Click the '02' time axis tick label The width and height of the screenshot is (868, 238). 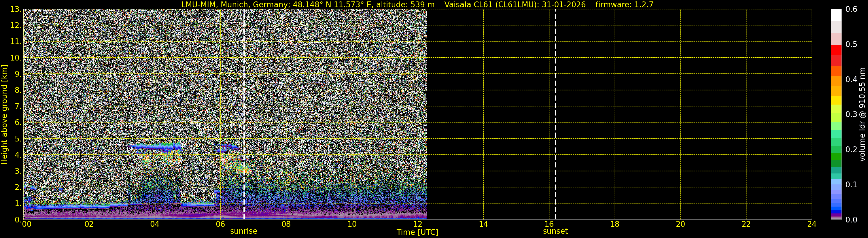point(89,224)
